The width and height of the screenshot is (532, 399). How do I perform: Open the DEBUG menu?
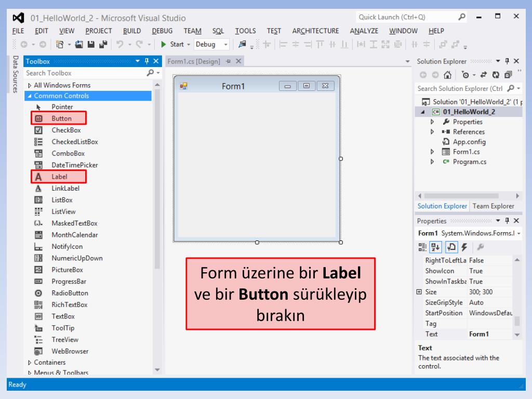coord(162,31)
